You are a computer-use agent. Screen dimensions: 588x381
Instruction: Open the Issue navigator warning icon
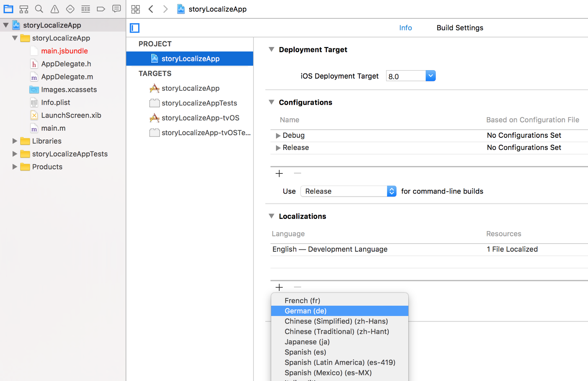(x=55, y=9)
